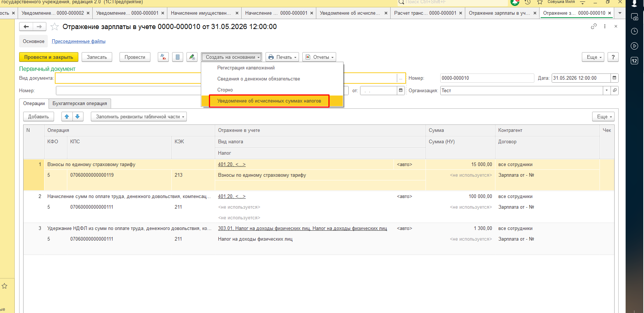Open the open-tabs list dropdown arrow
The image size is (644, 313).
tap(620, 13)
